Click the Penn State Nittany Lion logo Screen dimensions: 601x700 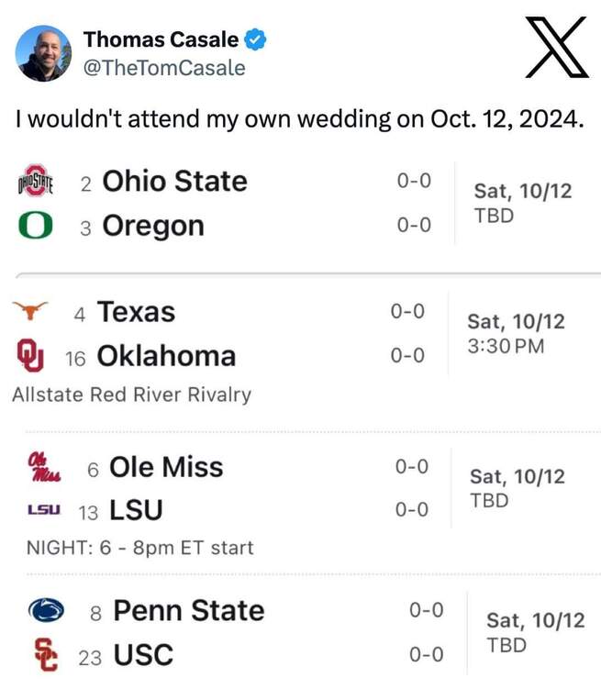point(46,610)
